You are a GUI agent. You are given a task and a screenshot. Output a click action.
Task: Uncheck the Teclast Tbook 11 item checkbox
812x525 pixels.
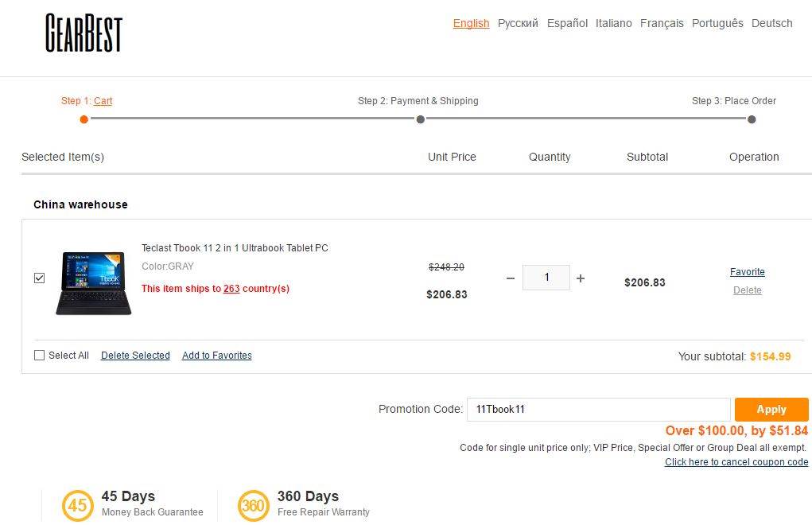pos(40,278)
